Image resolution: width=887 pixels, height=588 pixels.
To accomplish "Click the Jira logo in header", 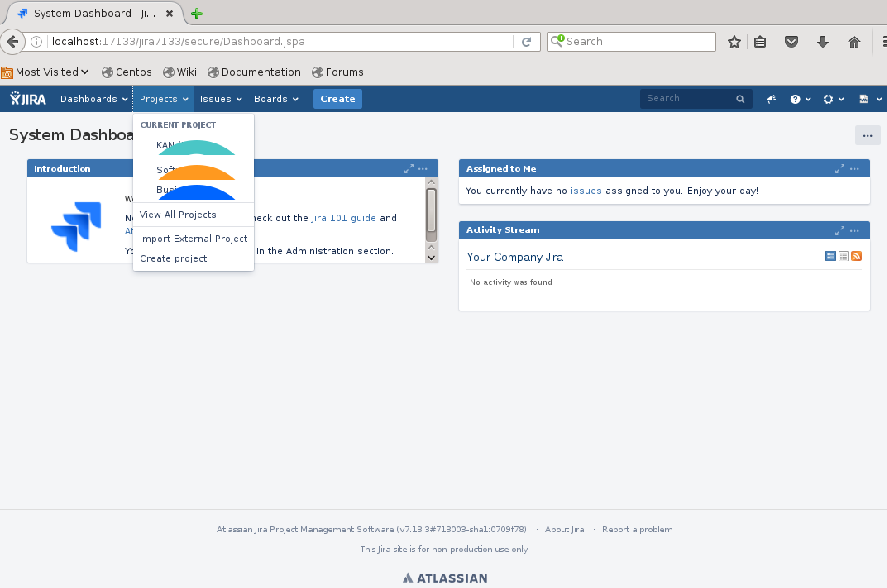I will (28, 99).
